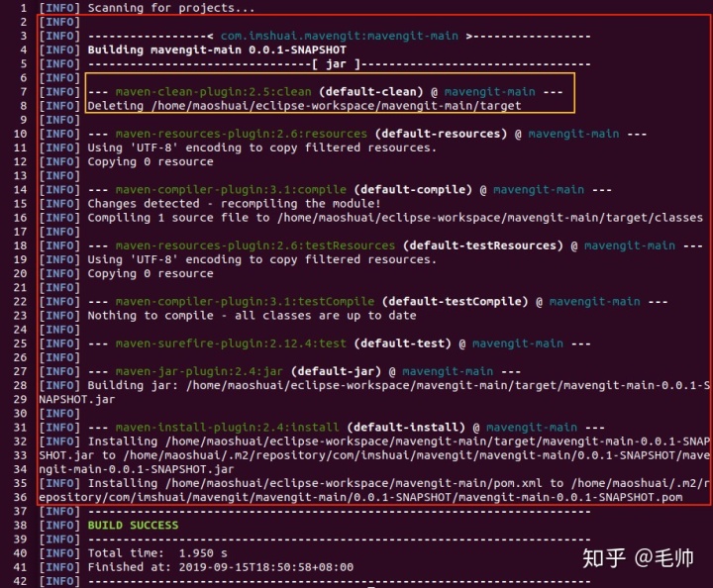This screenshot has height=588, width=713.
Task: Click the 'Installing ...mavengit-main/target' line 32
Action: click(x=398, y=441)
